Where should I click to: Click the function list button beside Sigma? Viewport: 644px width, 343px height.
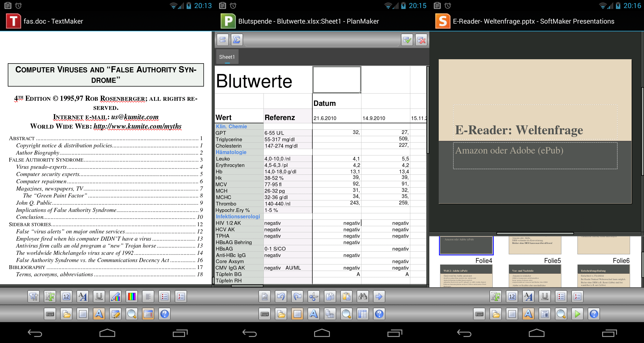(x=222, y=40)
